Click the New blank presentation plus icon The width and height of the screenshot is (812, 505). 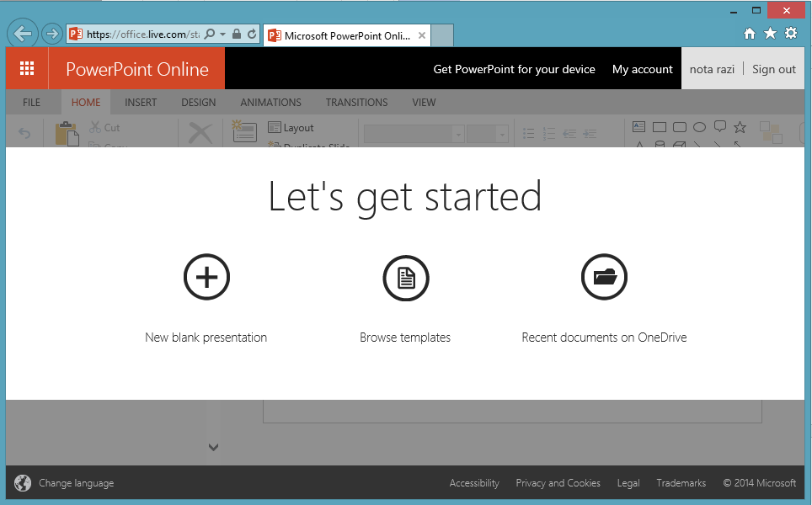206,277
